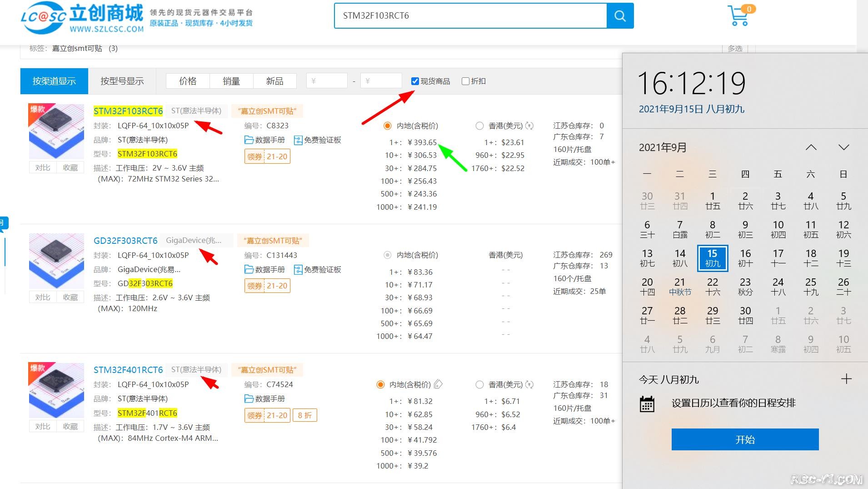The height and width of the screenshot is (489, 868).
Task: Open STM32F103RCT6 product title link
Action: point(128,111)
